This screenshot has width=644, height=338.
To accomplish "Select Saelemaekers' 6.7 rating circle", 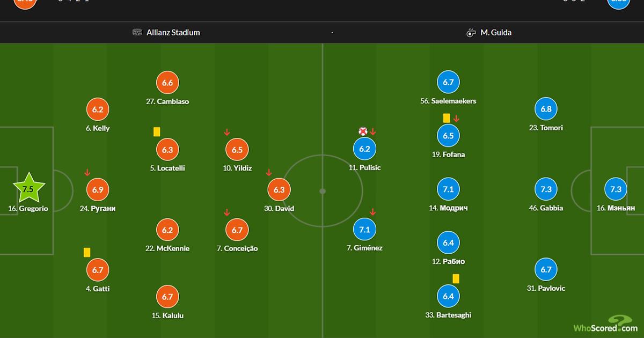I will (449, 82).
